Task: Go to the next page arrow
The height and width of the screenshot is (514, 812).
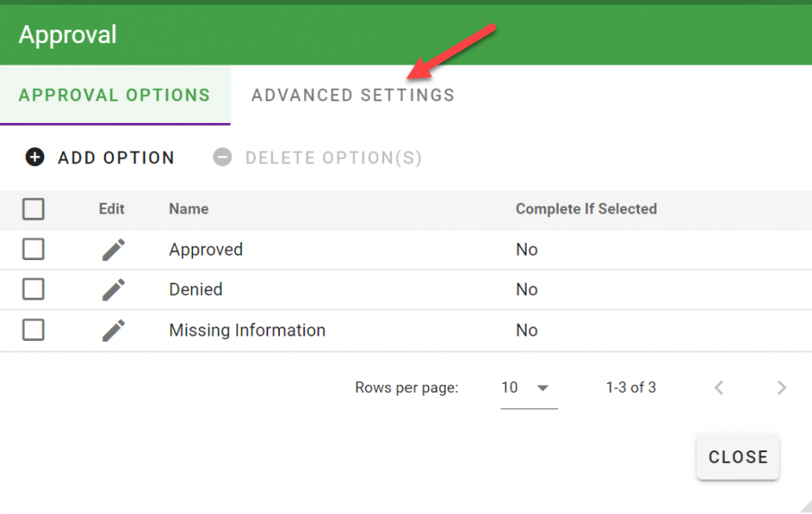Action: click(x=781, y=388)
